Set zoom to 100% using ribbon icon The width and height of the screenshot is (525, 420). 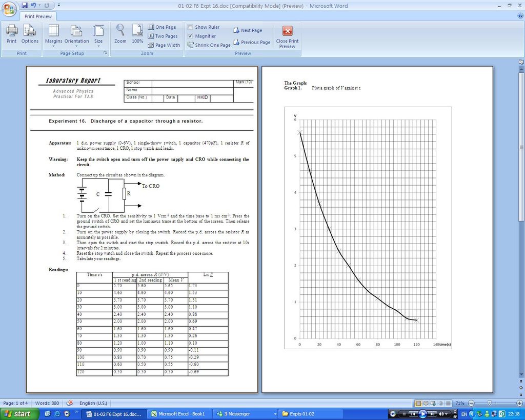pos(137,33)
